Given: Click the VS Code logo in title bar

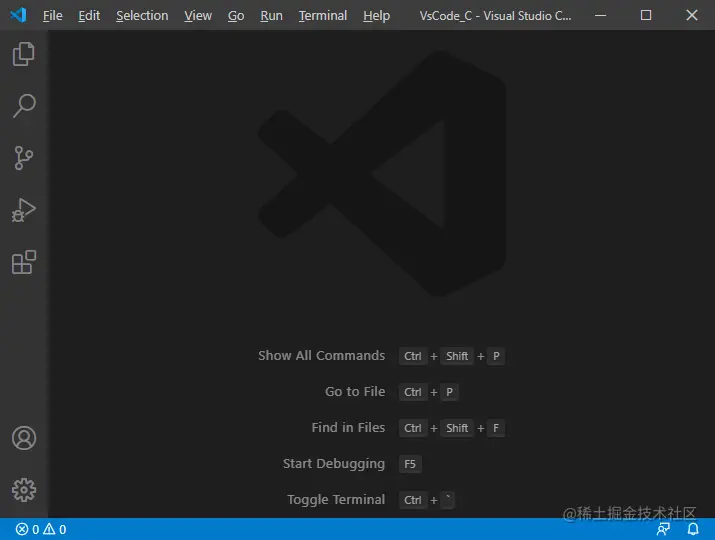Looking at the screenshot, I should pyautogui.click(x=18, y=15).
